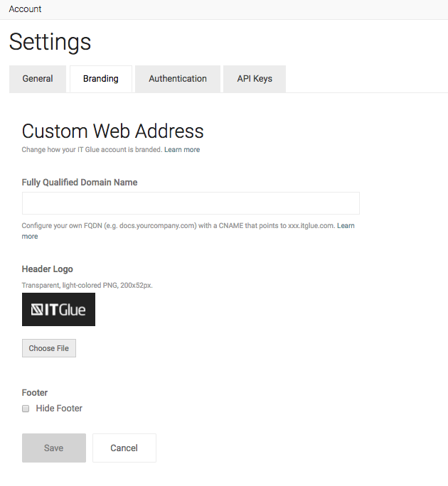Click the Settings page heading
448x486 pixels.
(x=50, y=42)
